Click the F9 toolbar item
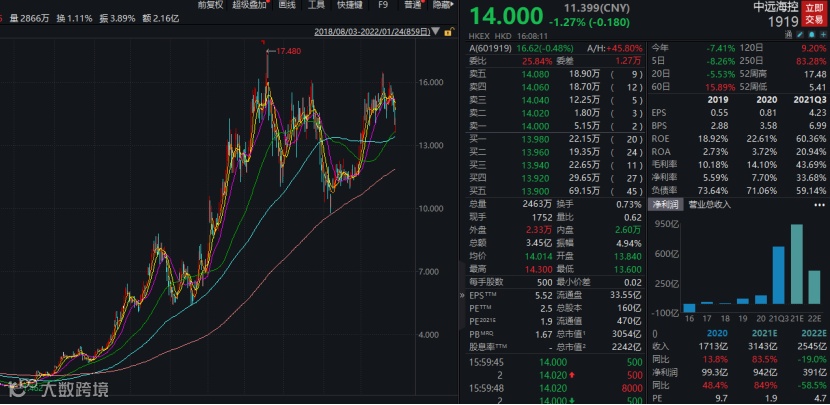This screenshot has width=830, height=405. 383,5
